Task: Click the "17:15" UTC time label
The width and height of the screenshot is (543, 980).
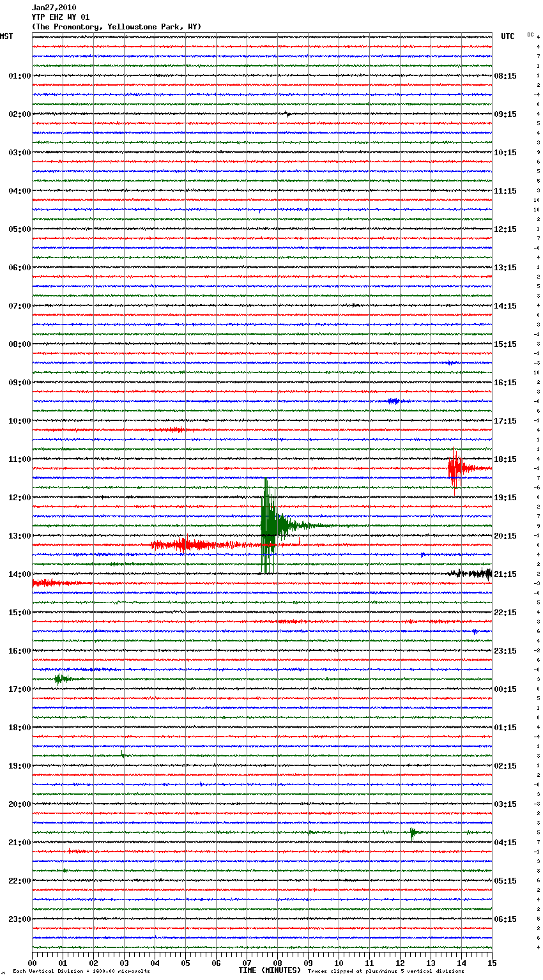Action: (x=505, y=421)
